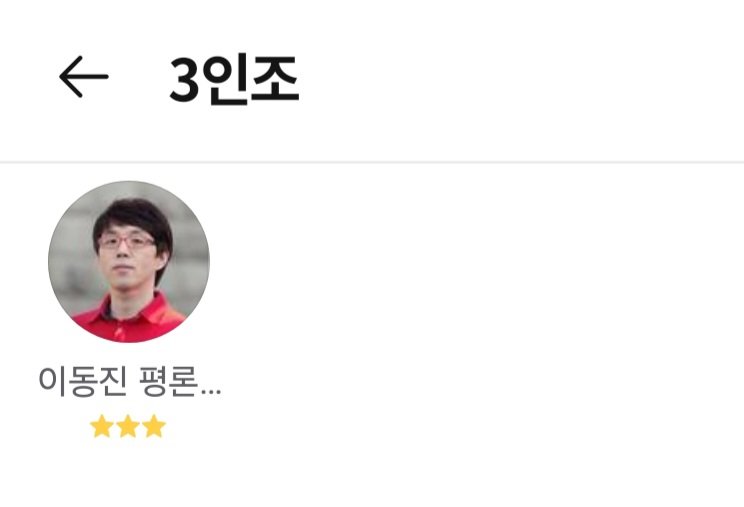View the critic profile via avatar
The image size is (744, 507).
tap(129, 261)
